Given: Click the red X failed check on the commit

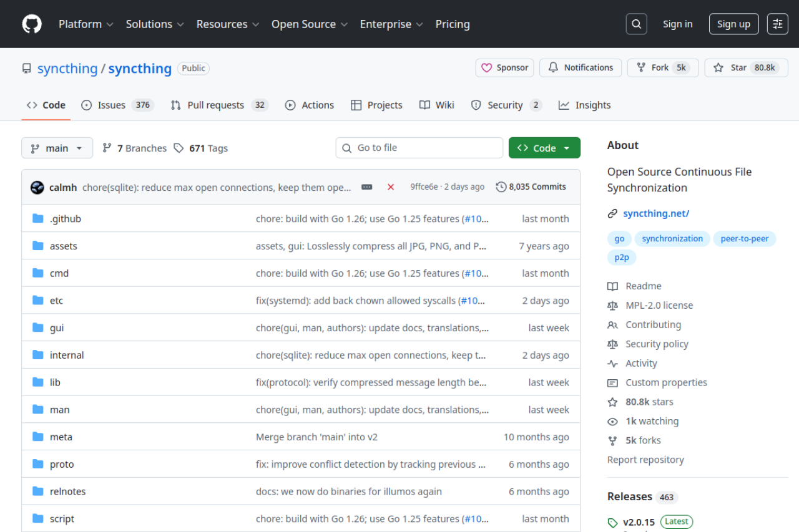Looking at the screenshot, I should pos(391,186).
